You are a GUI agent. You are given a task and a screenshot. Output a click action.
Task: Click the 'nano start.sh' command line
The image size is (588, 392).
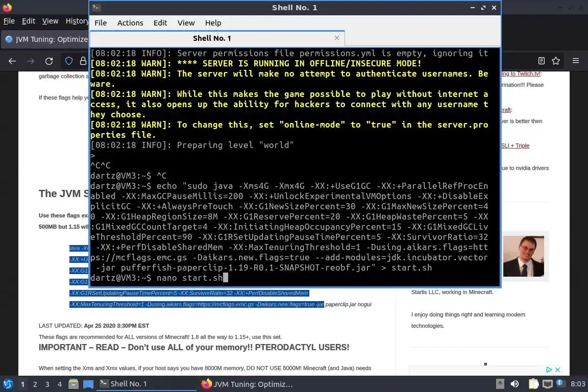tap(159, 278)
